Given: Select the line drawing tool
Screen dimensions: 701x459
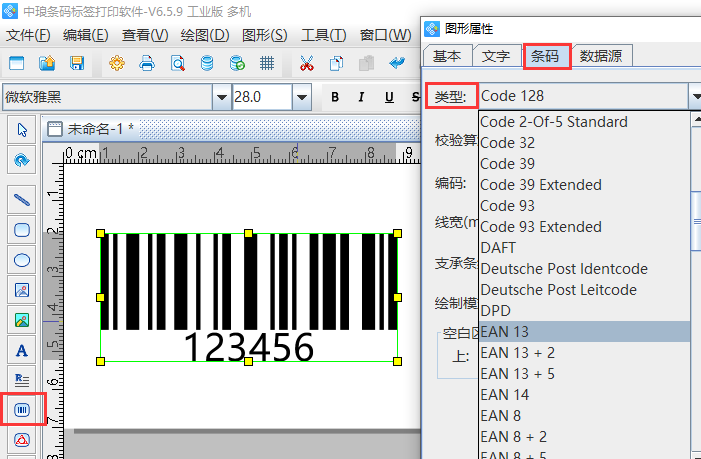Looking at the screenshot, I should tap(22, 199).
